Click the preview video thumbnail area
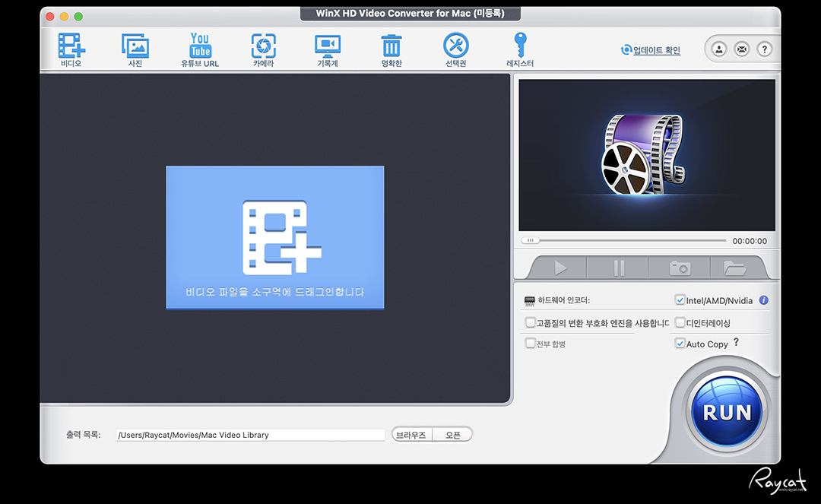The image size is (821, 504). [x=647, y=155]
